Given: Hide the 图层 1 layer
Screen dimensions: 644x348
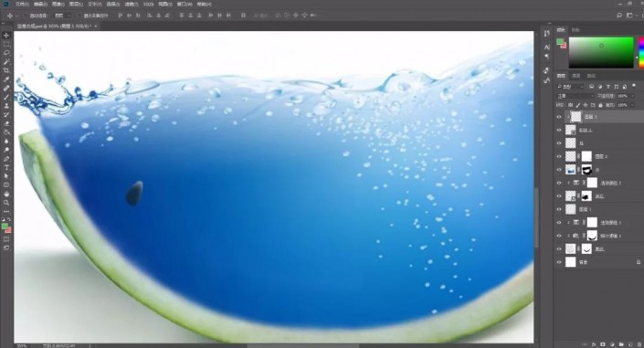Looking at the screenshot, I should pyautogui.click(x=558, y=209).
